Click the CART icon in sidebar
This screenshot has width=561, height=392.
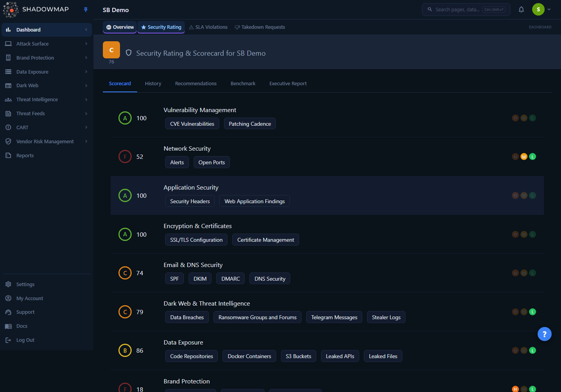pos(8,127)
